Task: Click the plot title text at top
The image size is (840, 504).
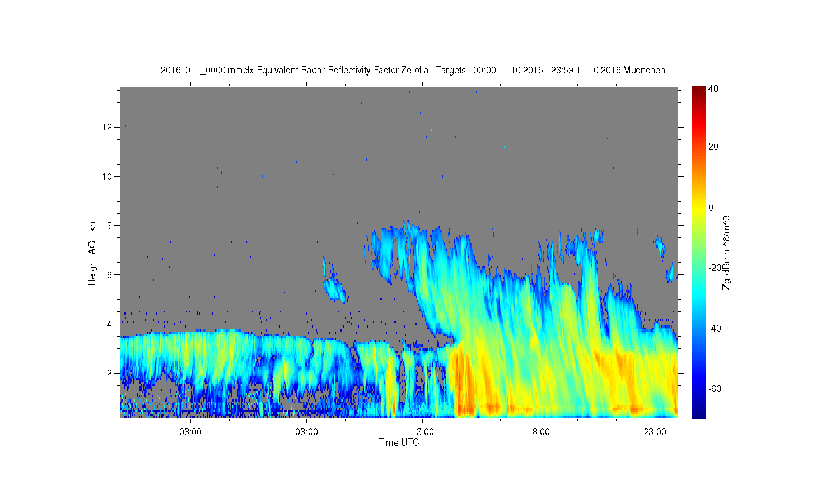Action: click(413, 71)
